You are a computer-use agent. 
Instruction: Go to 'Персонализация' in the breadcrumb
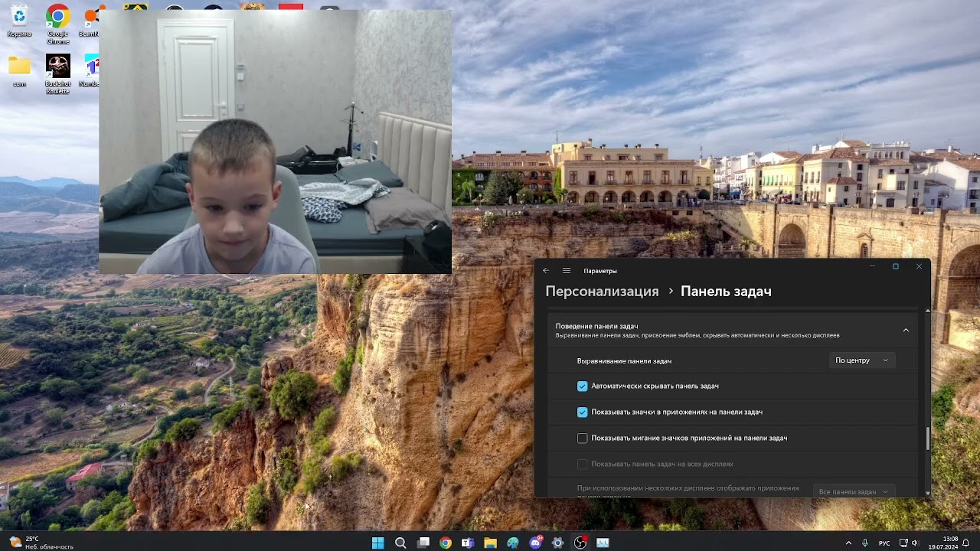(602, 292)
